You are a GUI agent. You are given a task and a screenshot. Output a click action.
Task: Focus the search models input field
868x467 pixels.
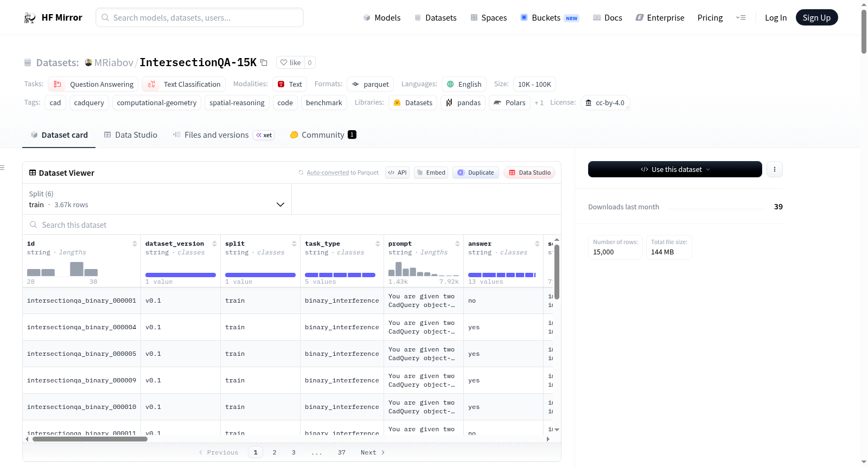[200, 17]
